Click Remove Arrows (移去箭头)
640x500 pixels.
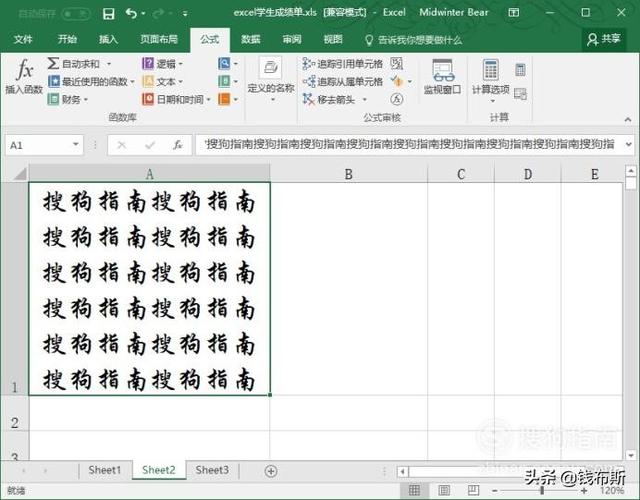[x=330, y=99]
